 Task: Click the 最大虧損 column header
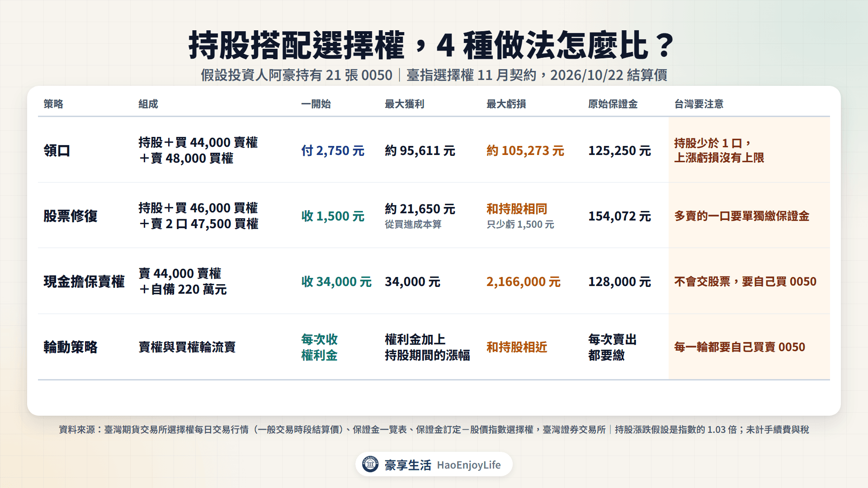coord(506,104)
